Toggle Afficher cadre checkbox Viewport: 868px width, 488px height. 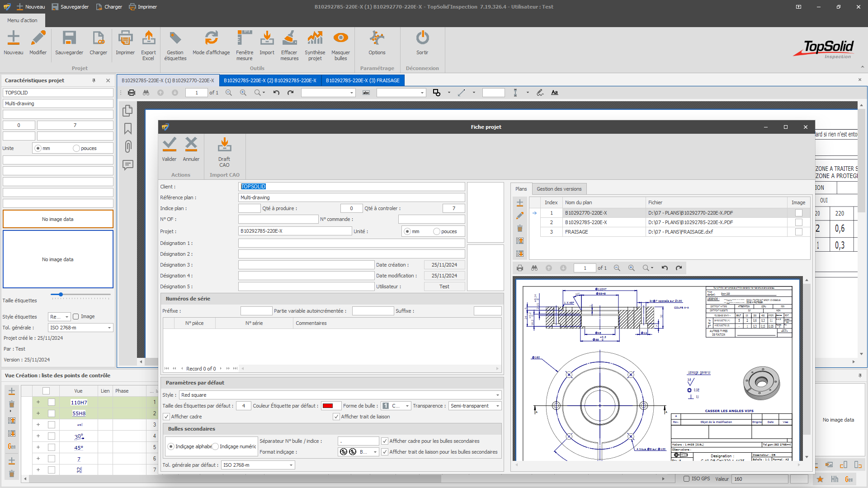[x=166, y=417]
